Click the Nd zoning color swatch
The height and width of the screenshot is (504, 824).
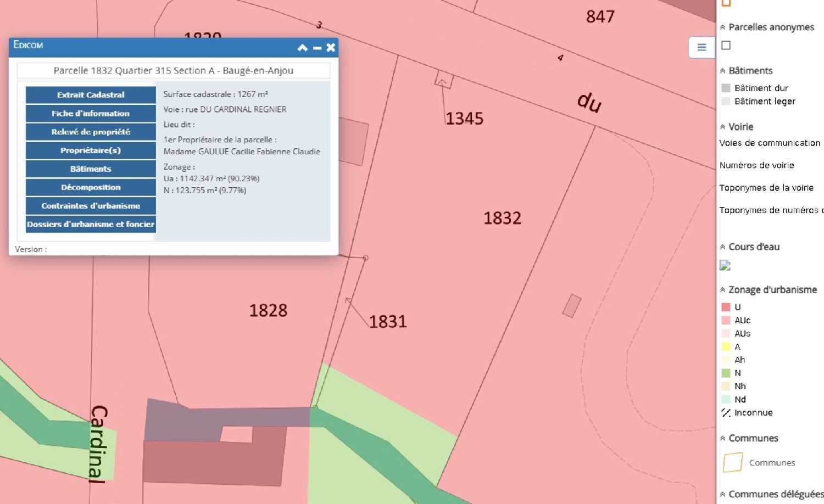[x=726, y=399]
